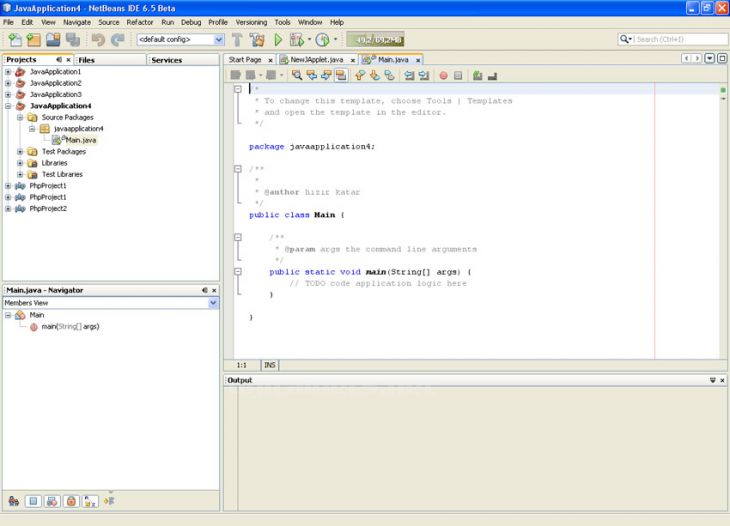
Task: Click Clean and Build Main Project icon
Action: 257,40
